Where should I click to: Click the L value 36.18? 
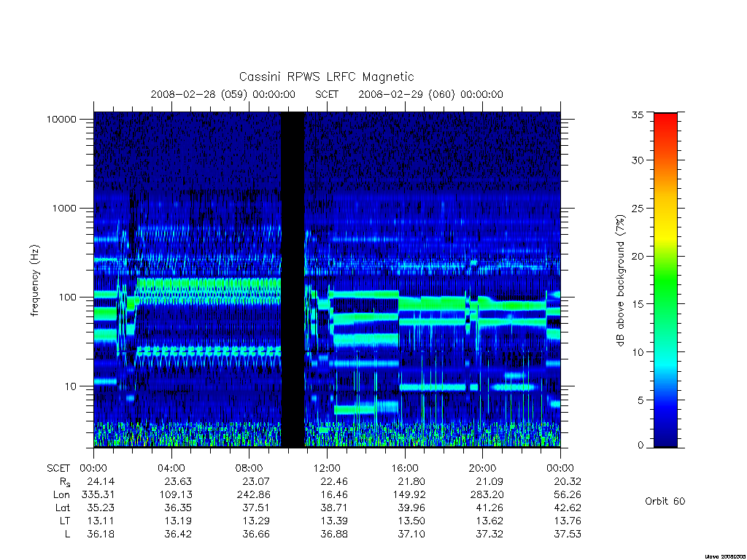101,534
